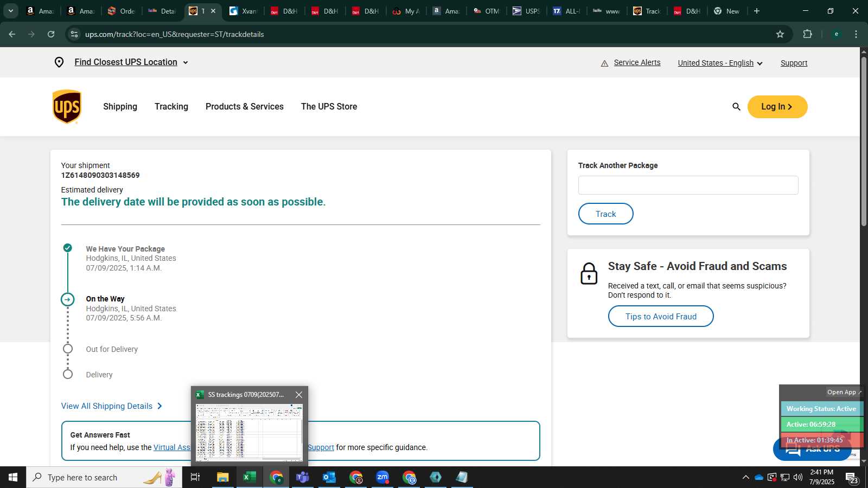Expand the tab search dropdown
The image size is (868, 488).
pos(10,11)
